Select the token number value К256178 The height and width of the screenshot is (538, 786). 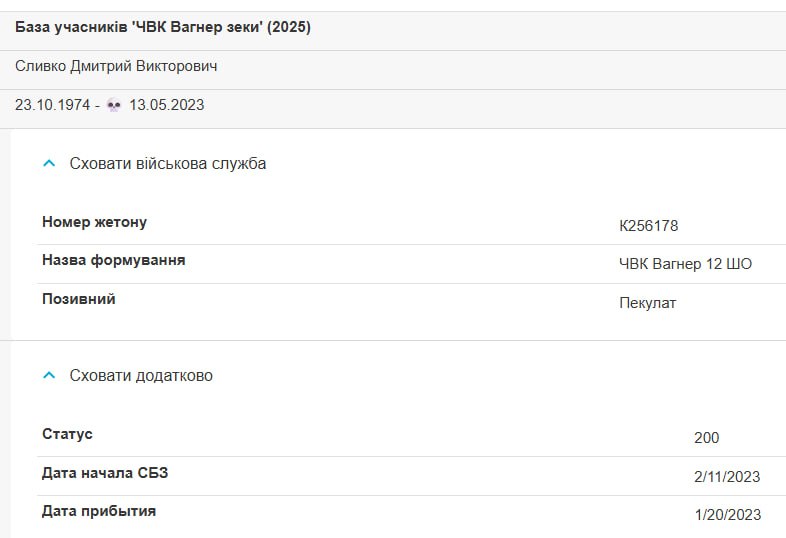(x=649, y=226)
